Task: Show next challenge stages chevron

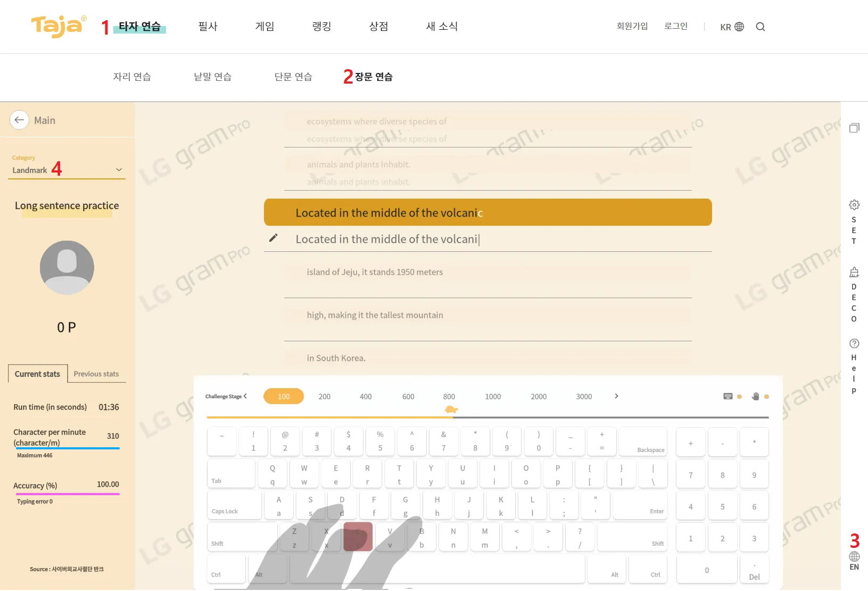Action: [x=616, y=396]
